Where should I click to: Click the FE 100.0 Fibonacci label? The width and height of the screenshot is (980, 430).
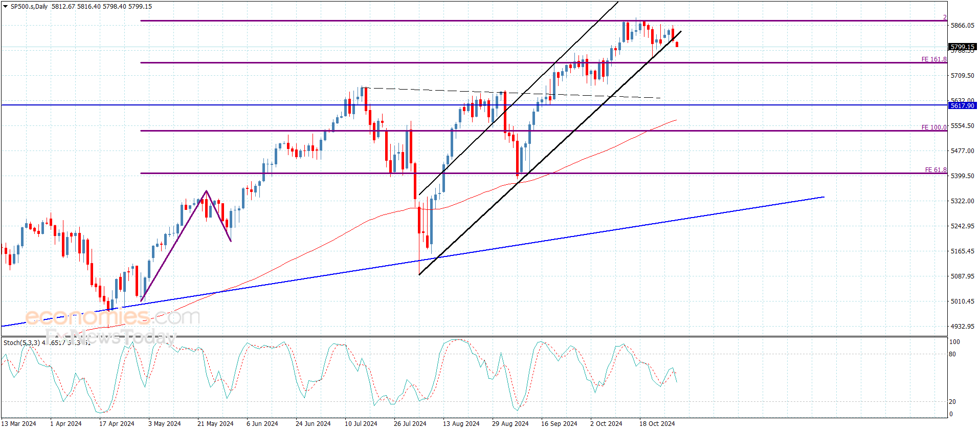934,127
